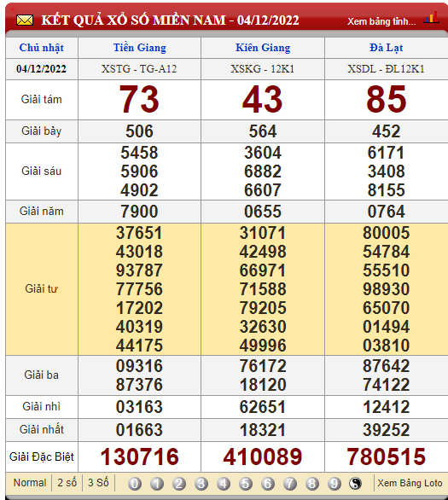Open Kiên Giang province link
This screenshot has width=448, height=500.
pos(263,48)
